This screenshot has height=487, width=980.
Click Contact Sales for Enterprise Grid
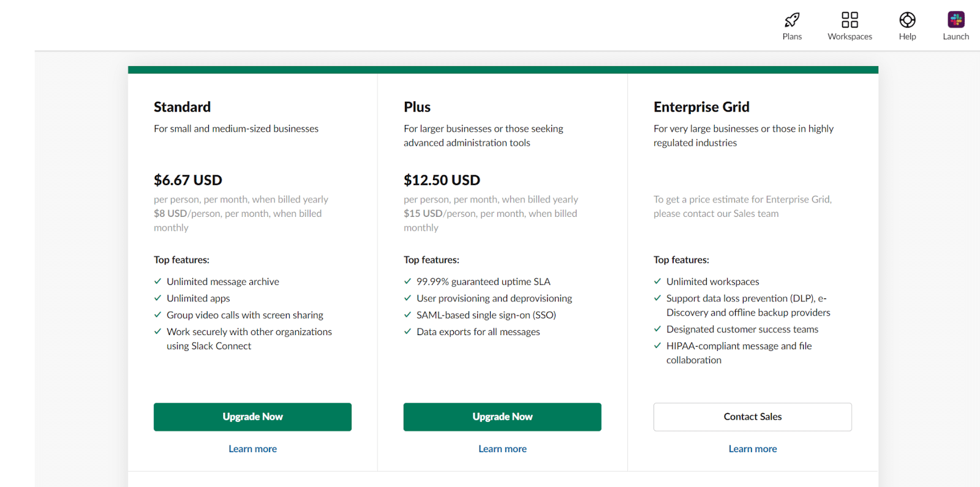(x=752, y=417)
